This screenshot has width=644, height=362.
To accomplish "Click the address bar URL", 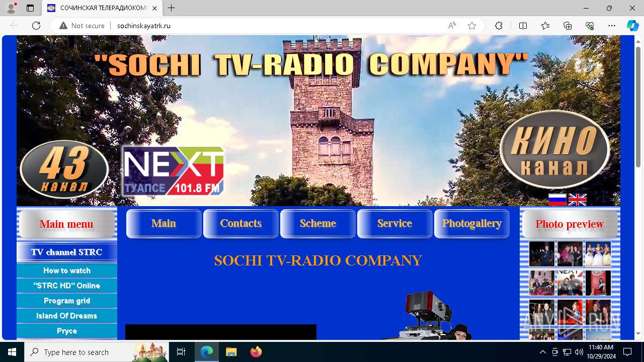I will pyautogui.click(x=144, y=26).
